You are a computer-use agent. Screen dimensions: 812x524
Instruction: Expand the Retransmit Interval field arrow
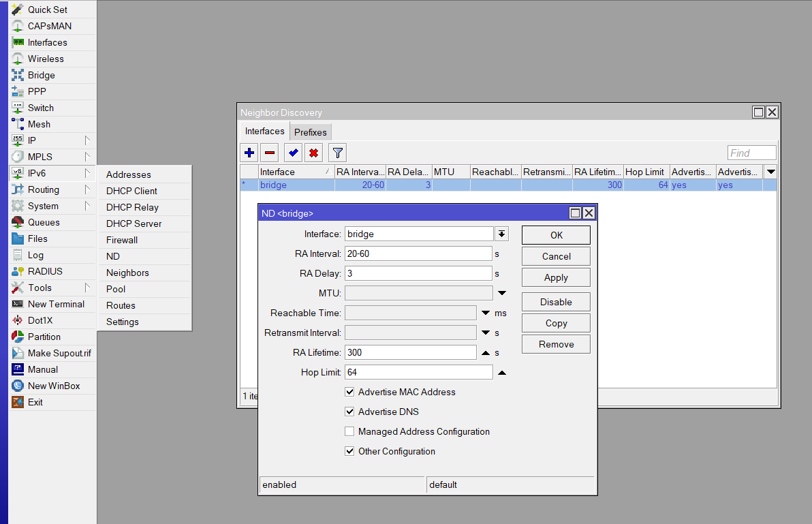pos(486,333)
